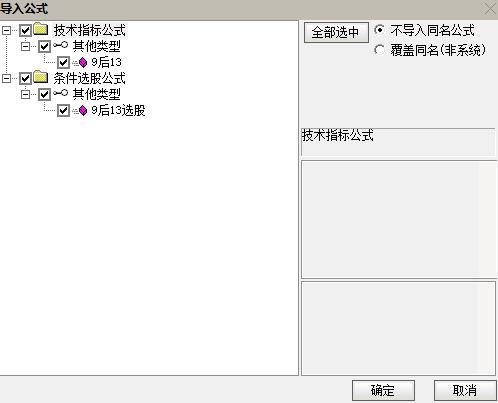Uncheck the 技术指标公式 checkbox
The image size is (498, 403).
[26, 30]
